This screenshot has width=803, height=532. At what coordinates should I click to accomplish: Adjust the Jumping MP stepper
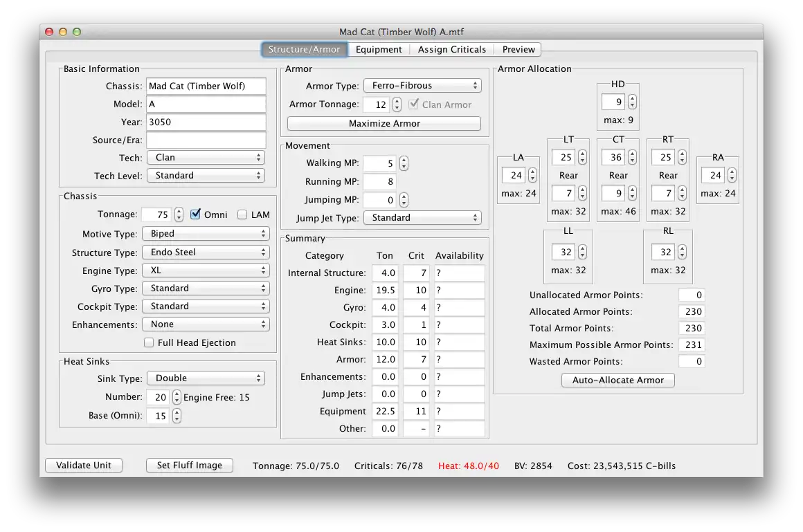point(404,200)
